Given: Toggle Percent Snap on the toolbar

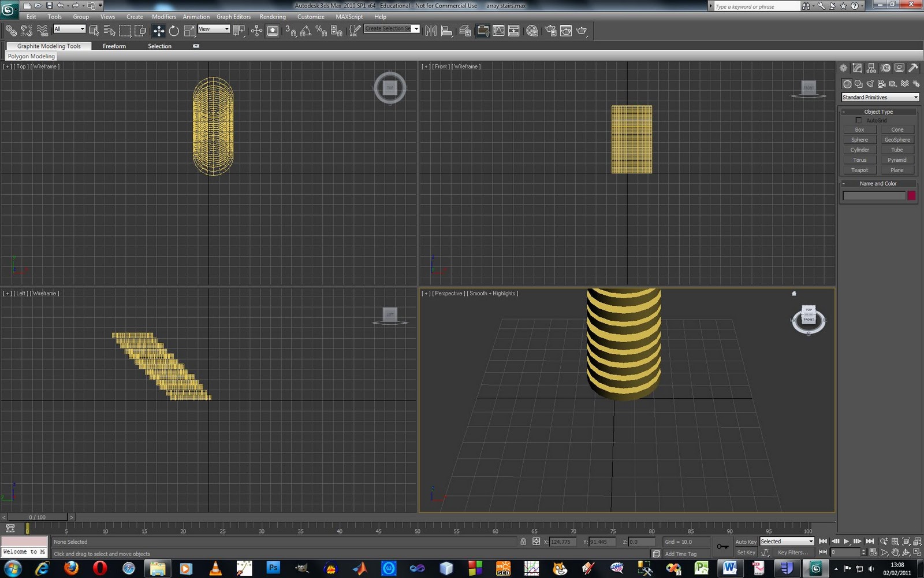Looking at the screenshot, I should 321,31.
